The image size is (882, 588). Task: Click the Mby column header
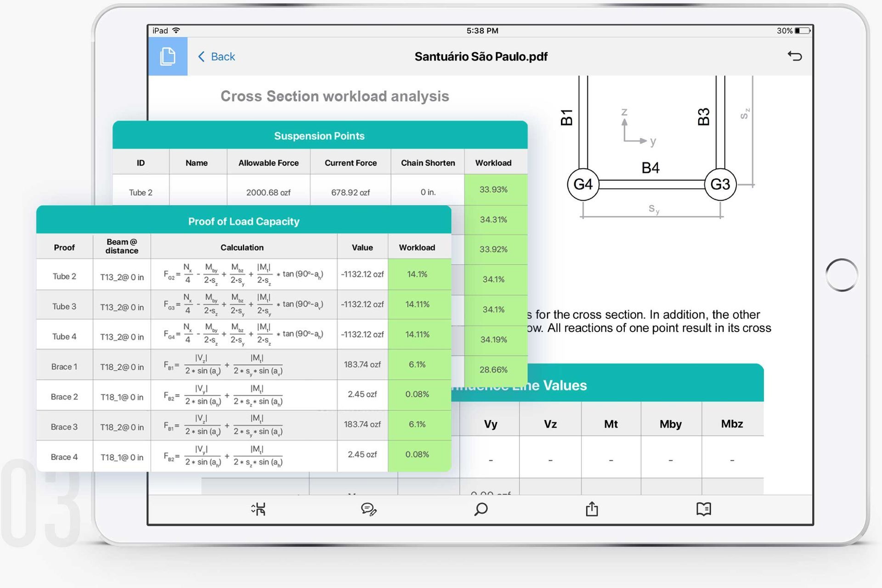pos(670,424)
